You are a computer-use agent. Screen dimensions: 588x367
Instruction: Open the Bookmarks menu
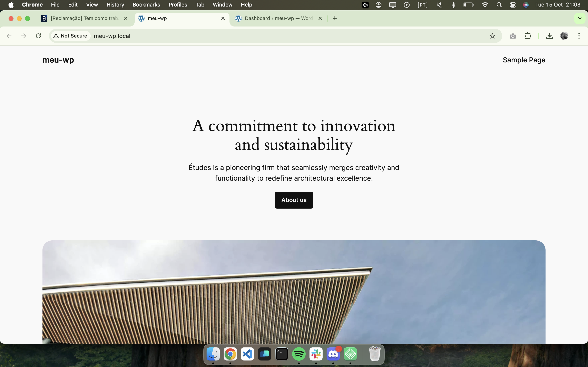(x=146, y=5)
